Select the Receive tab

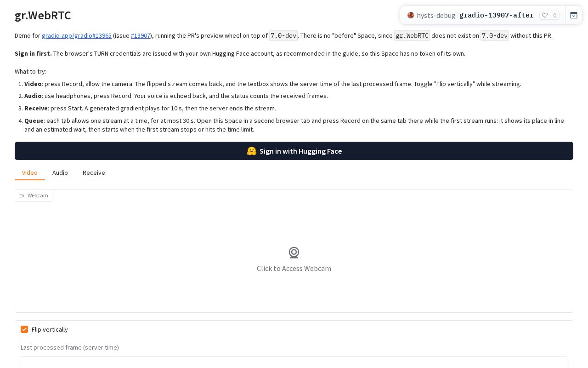coord(94,172)
